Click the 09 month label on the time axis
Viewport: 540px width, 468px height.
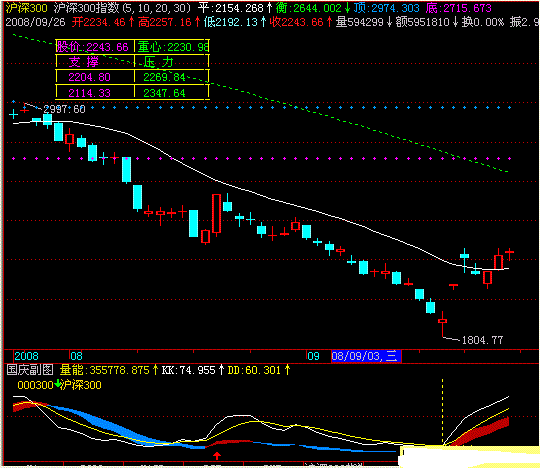pyautogui.click(x=313, y=356)
